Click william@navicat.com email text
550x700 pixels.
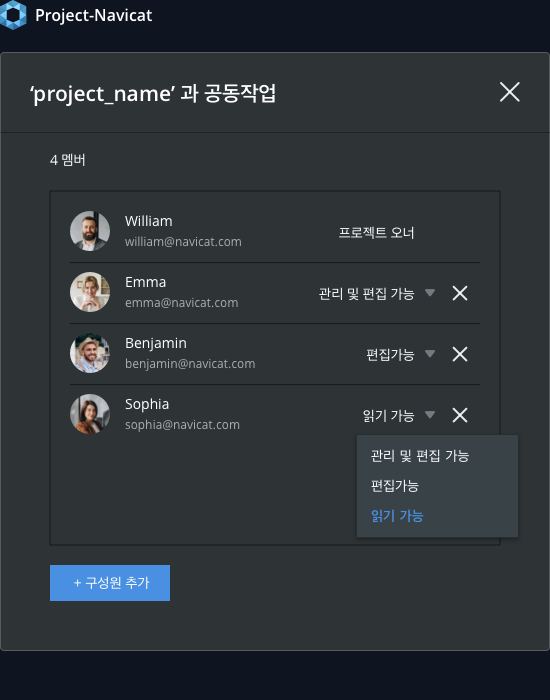click(x=183, y=242)
